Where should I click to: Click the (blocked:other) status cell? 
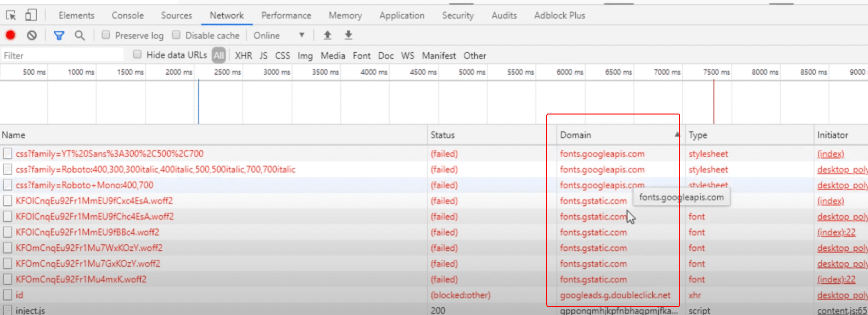(x=461, y=295)
